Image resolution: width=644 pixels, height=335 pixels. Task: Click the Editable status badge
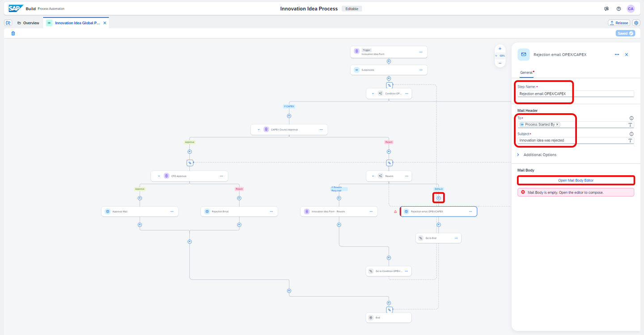pyautogui.click(x=352, y=8)
